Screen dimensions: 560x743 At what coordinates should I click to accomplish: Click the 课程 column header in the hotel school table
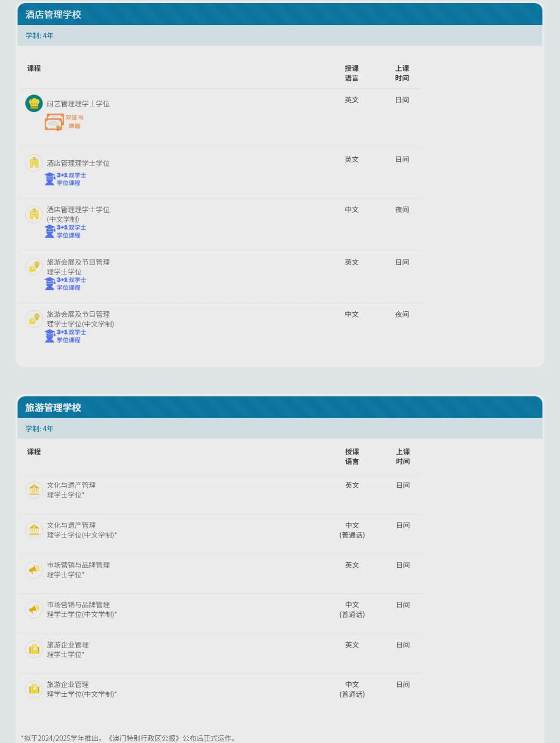point(33,68)
